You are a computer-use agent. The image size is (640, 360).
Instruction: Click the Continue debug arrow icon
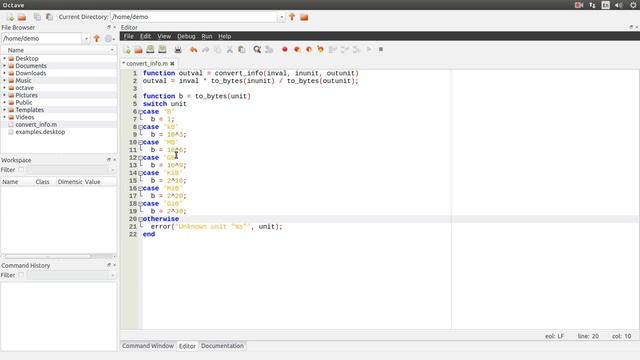[x=369, y=49]
